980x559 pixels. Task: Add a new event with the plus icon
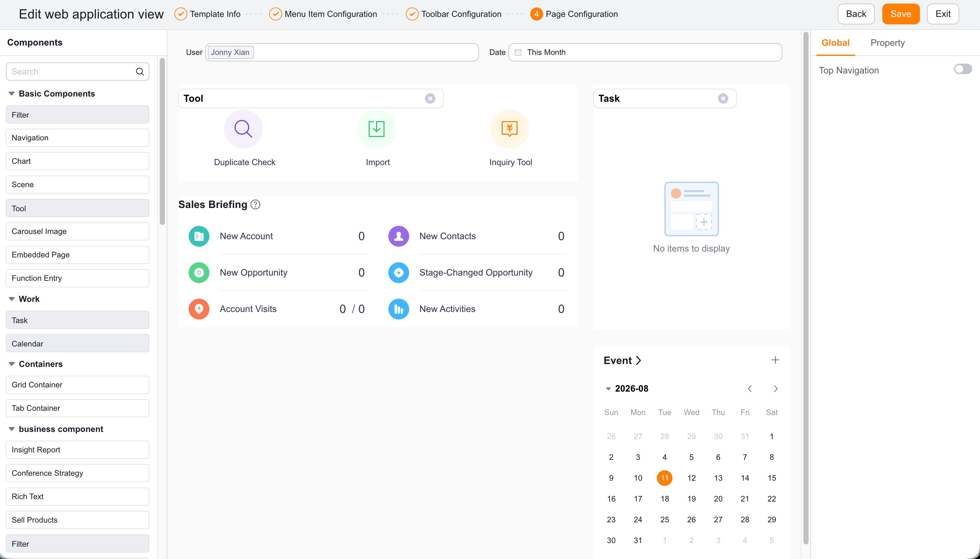775,360
